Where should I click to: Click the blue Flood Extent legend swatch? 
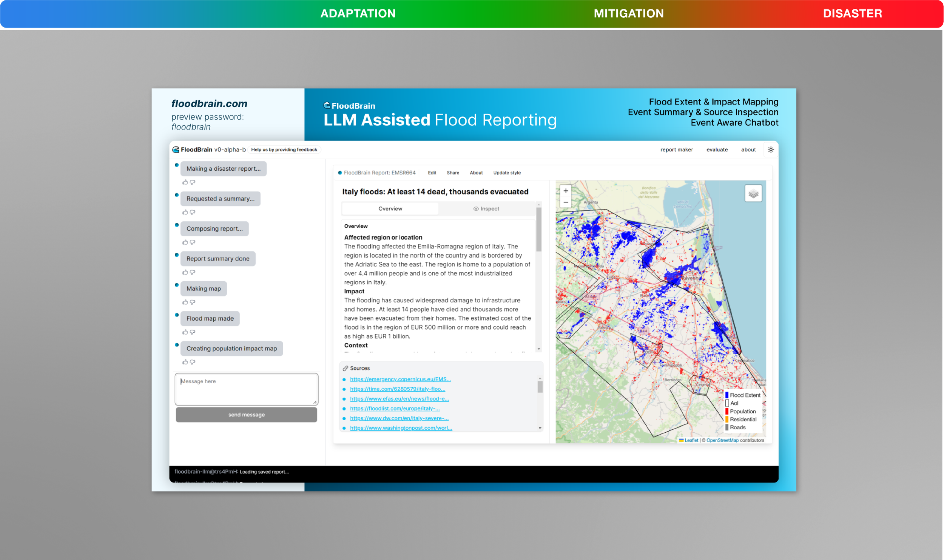click(727, 395)
